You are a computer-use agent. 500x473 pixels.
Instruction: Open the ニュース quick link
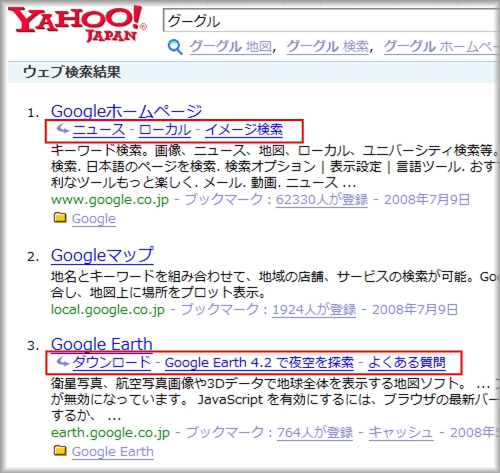99,130
